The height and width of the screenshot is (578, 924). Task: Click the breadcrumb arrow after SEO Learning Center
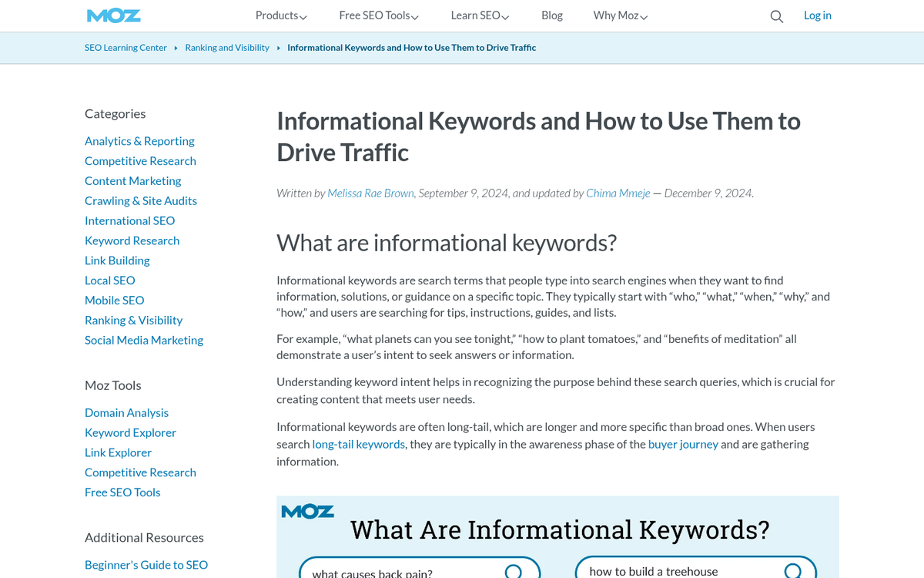176,47
